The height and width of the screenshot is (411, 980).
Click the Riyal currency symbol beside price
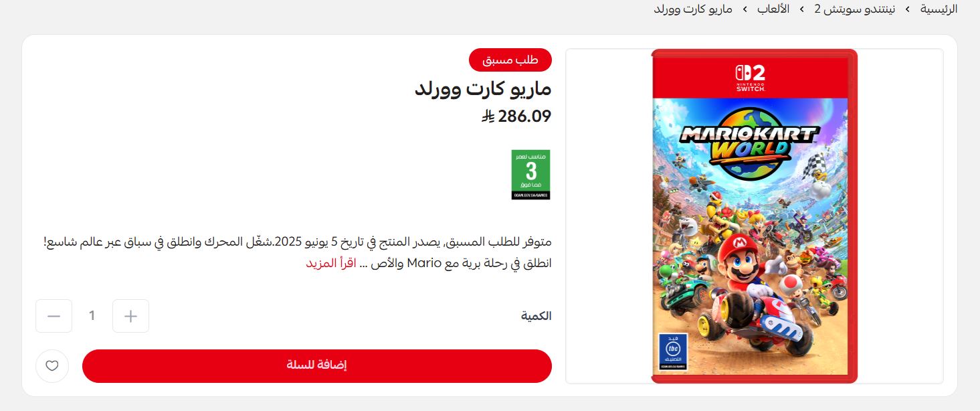click(488, 116)
